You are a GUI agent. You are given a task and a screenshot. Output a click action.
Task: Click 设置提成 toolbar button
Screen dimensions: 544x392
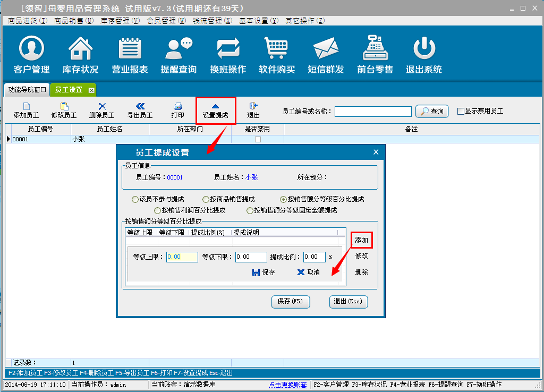[x=215, y=110]
